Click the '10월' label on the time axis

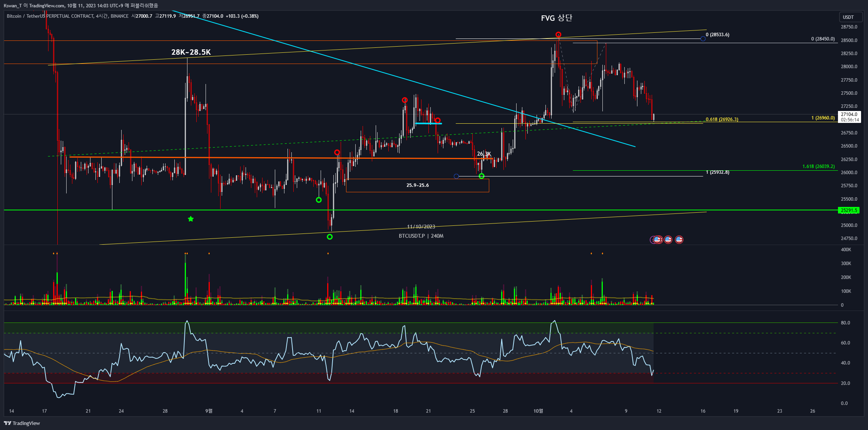[x=538, y=411]
